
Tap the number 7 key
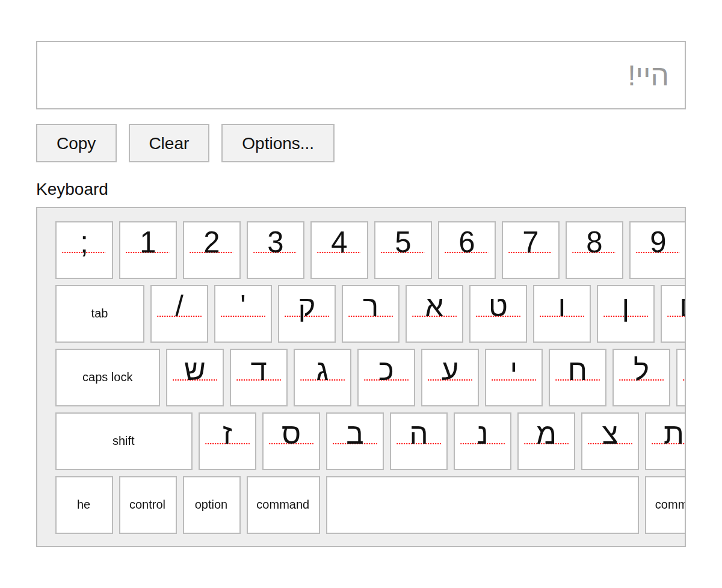point(531,250)
